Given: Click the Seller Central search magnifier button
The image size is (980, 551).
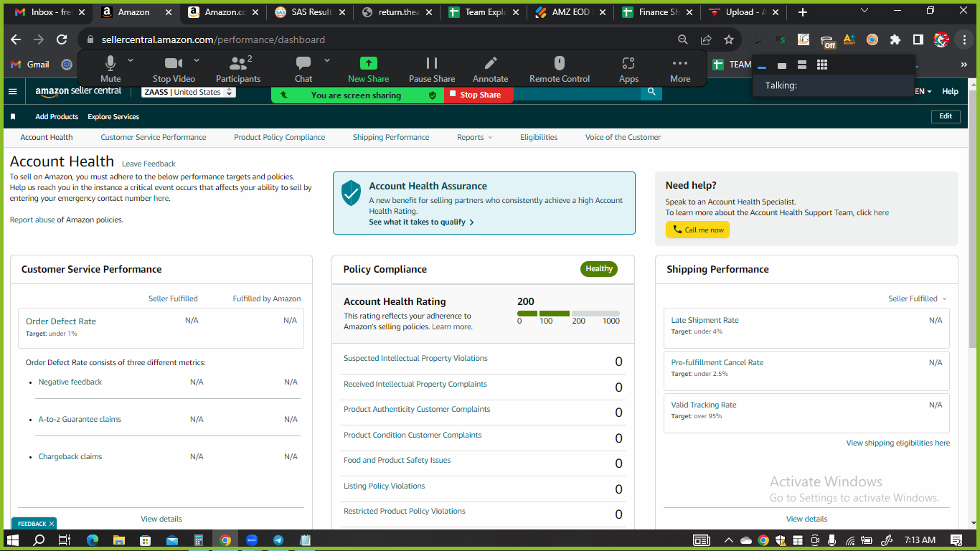Looking at the screenshot, I should pos(651,91).
